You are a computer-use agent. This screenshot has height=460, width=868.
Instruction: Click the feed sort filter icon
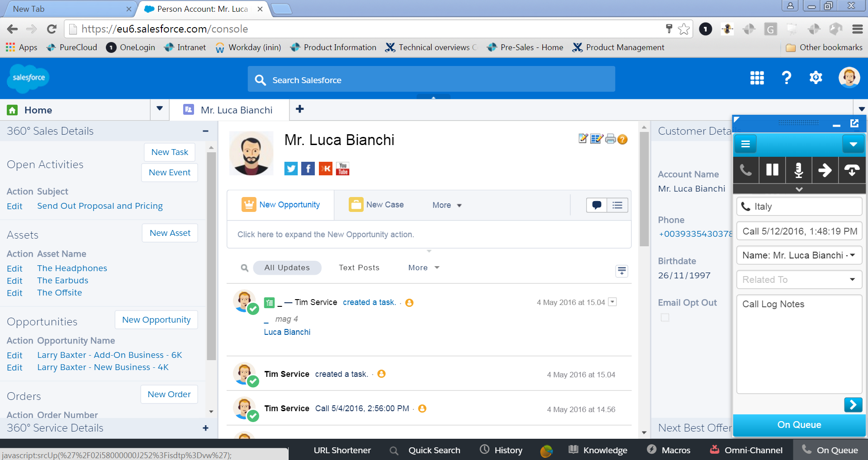622,271
